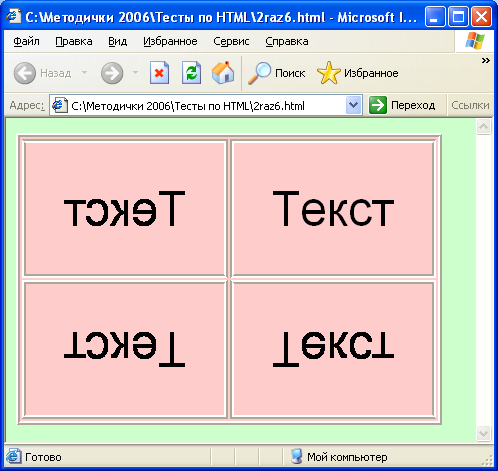Click the Текст cell flipped both horizontally and vertically
The height and width of the screenshot is (471, 498).
coord(125,350)
